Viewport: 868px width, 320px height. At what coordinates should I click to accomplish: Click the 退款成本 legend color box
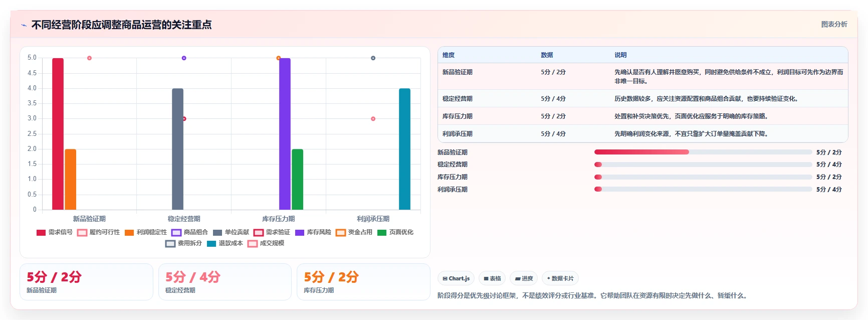211,244
